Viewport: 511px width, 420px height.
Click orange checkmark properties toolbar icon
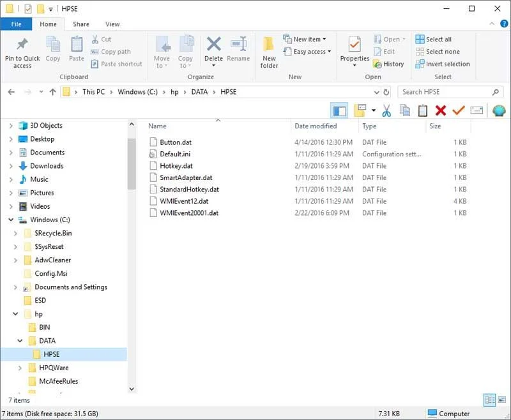(x=459, y=110)
